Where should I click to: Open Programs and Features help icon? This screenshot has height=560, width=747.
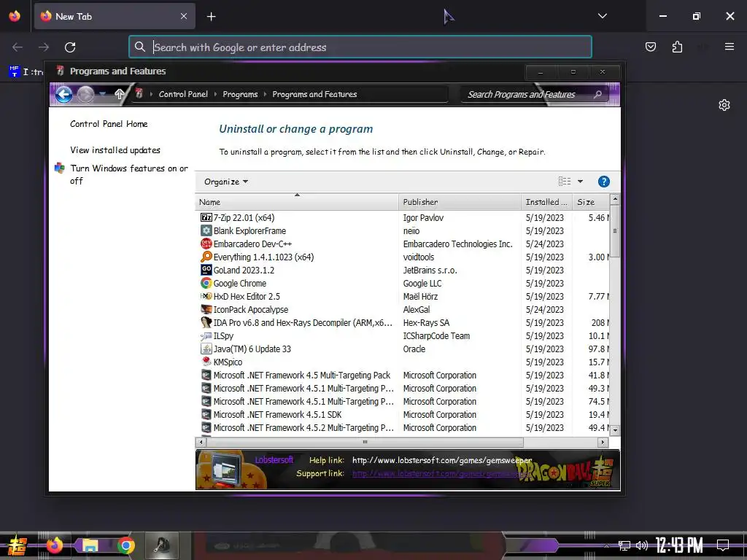tap(603, 182)
